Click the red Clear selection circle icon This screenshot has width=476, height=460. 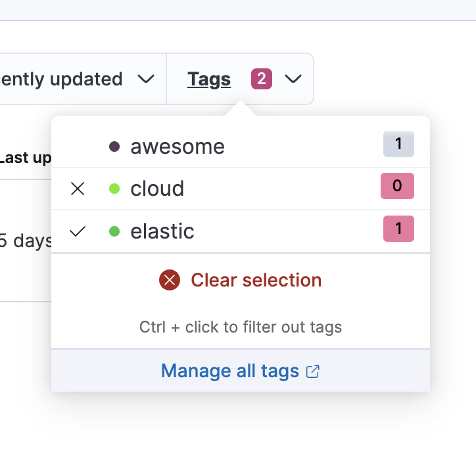[170, 281]
